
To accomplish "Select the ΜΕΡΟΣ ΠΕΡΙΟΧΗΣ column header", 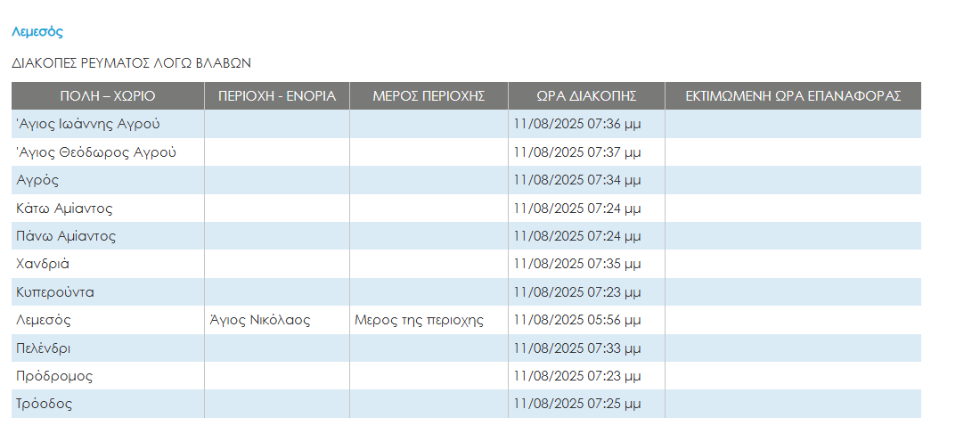I will 428,96.
